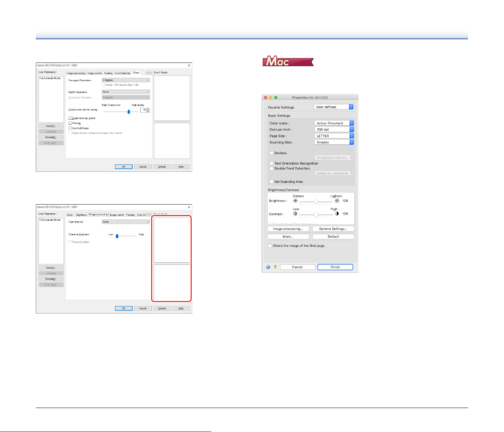Image resolution: width=504 pixels, height=432 pixels.
Task: Click the Low contrast half-circle icon
Action: [295, 214]
